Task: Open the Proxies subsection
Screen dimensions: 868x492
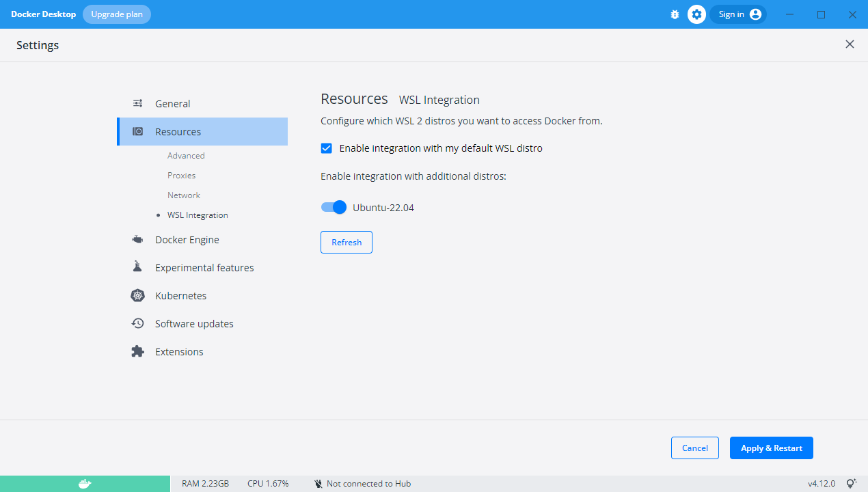Action: (181, 175)
